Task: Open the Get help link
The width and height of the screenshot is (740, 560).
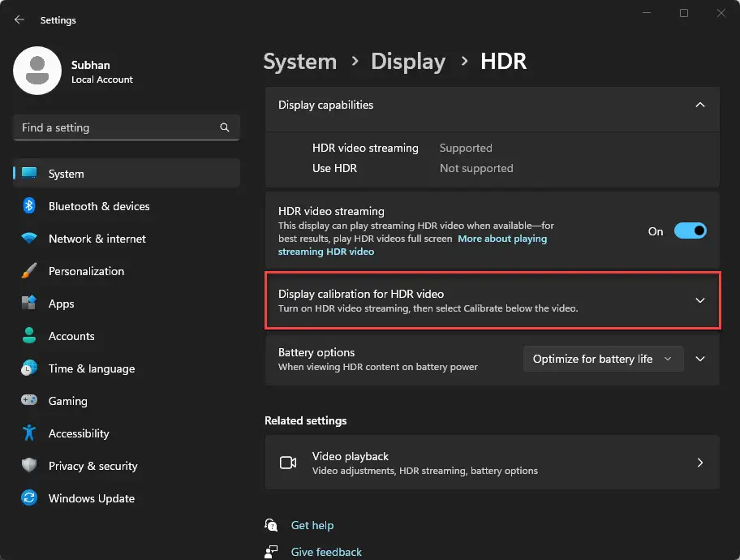Action: [312, 525]
